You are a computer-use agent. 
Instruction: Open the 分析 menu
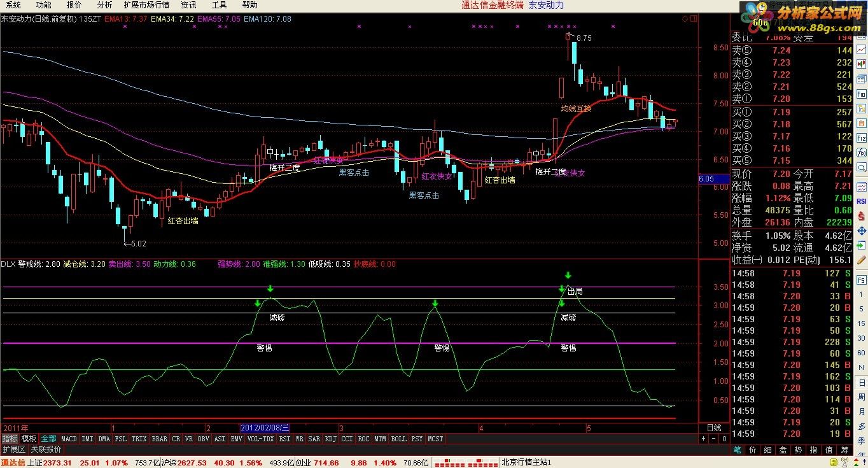tap(104, 4)
